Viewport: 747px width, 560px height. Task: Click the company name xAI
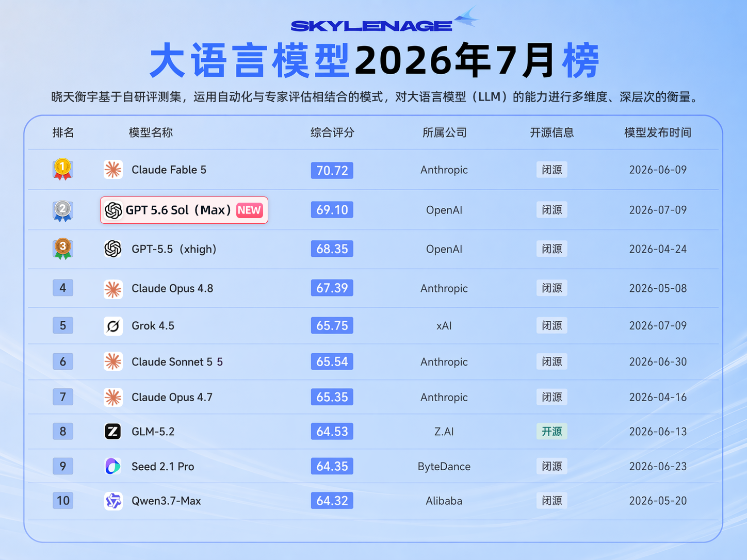point(444,326)
